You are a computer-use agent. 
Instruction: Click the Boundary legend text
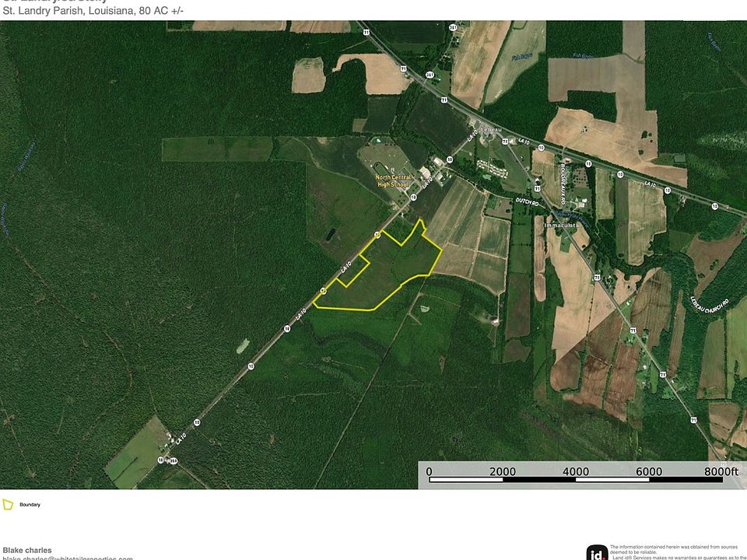[30, 505]
